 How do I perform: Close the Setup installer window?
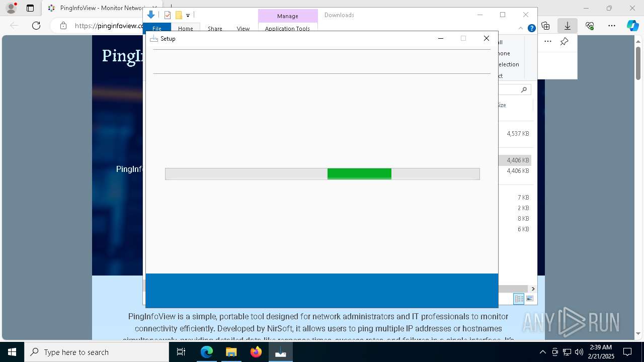pos(486,38)
